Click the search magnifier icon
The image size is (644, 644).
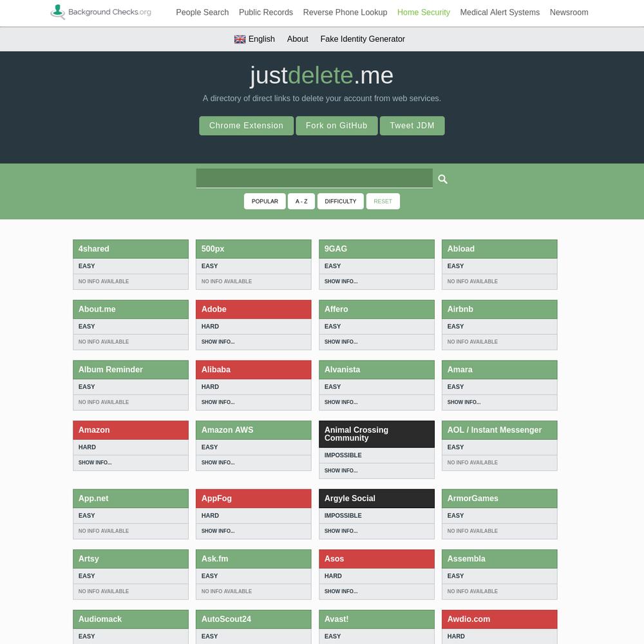(442, 179)
